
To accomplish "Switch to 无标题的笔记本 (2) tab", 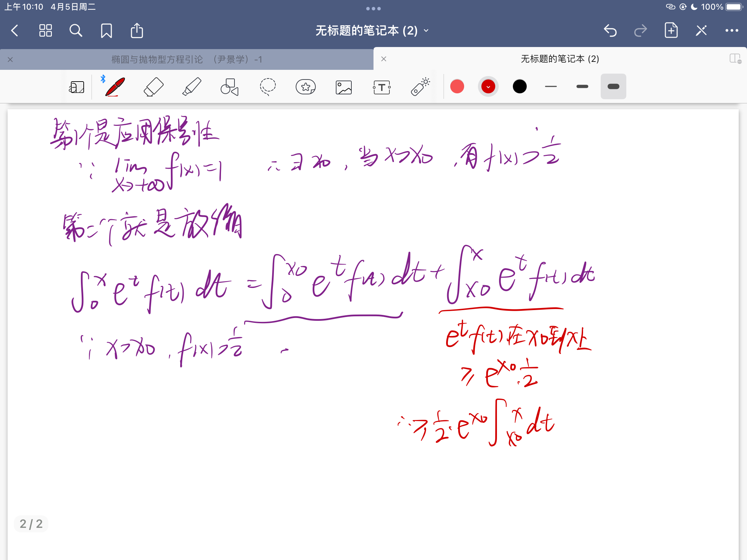I will [560, 59].
